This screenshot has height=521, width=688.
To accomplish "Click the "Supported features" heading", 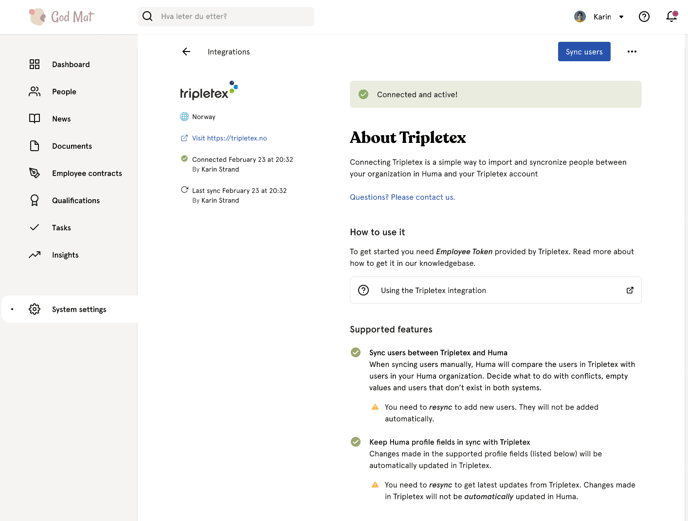I will tap(391, 330).
